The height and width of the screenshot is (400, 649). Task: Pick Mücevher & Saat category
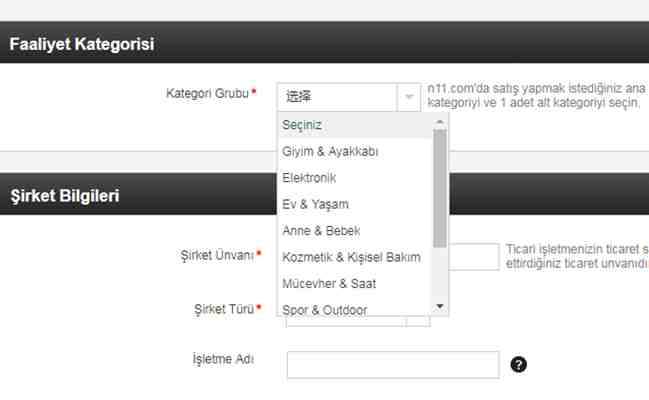point(354,283)
